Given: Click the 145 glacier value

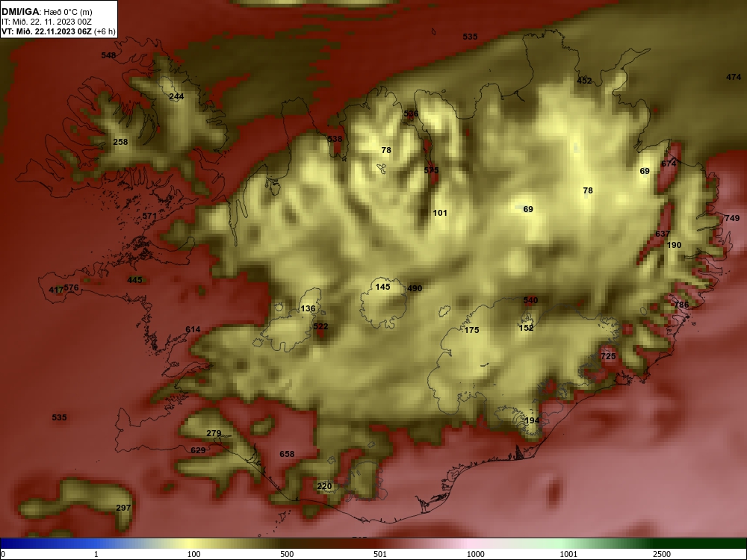Looking at the screenshot, I should [x=382, y=287].
